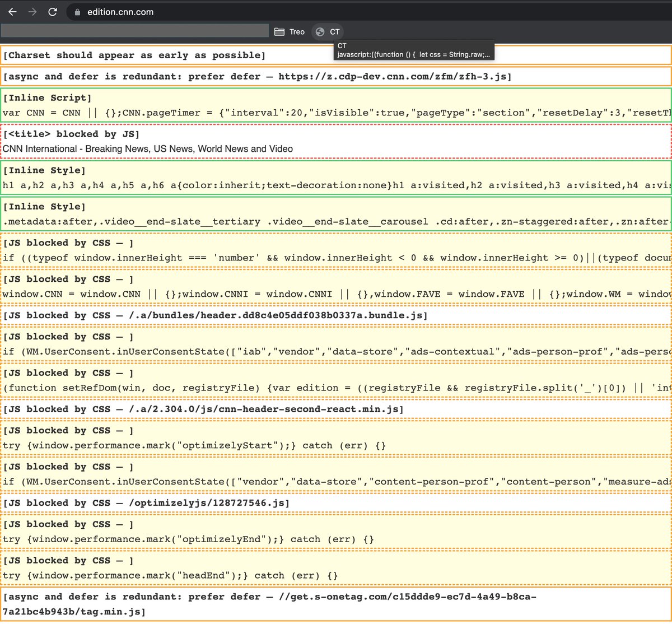Click the window.innerHeight script line
The image size is (672, 624).
(x=336, y=258)
